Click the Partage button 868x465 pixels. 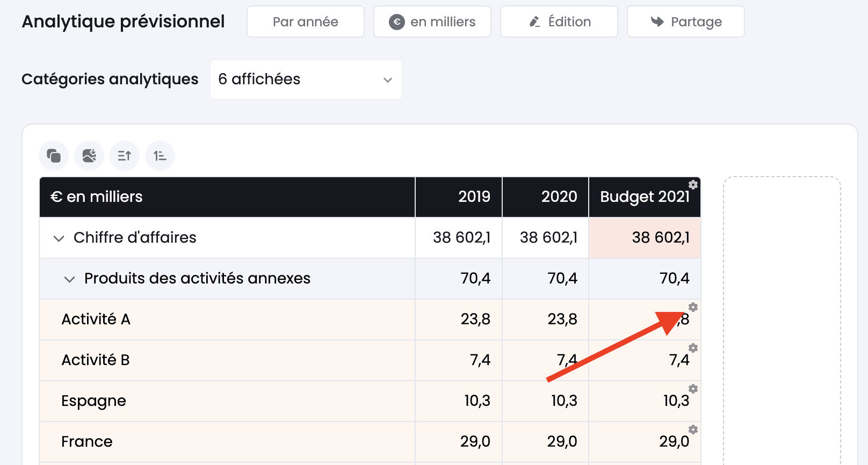[x=686, y=21]
